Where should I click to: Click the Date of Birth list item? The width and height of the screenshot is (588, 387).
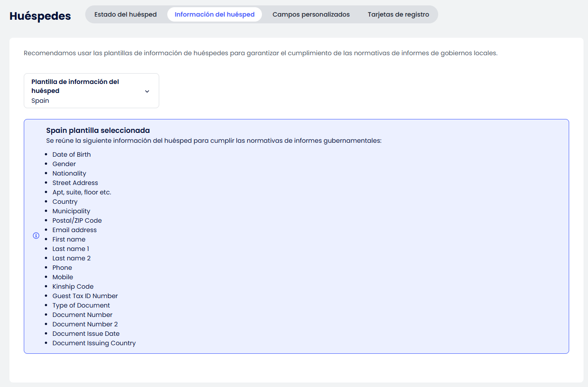(71, 154)
